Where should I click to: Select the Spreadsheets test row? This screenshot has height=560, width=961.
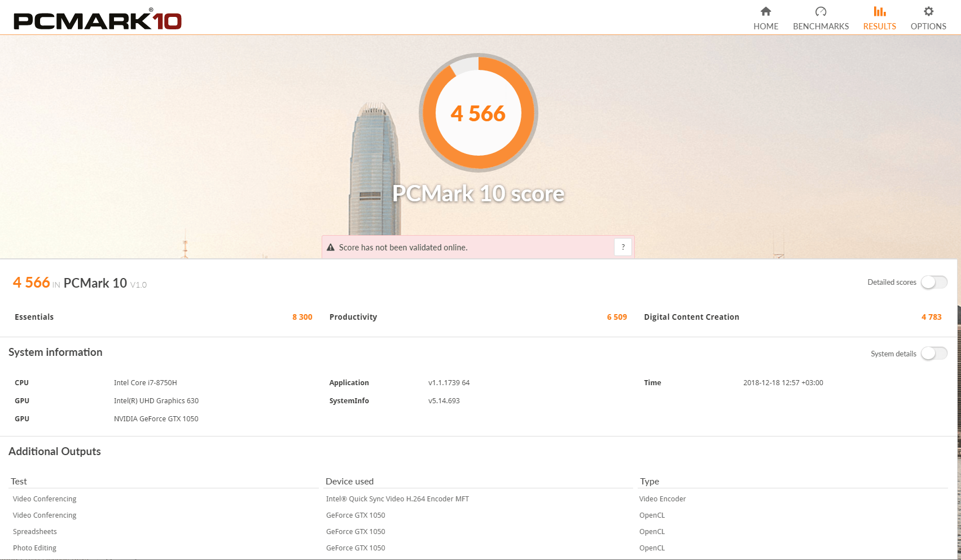click(x=35, y=532)
